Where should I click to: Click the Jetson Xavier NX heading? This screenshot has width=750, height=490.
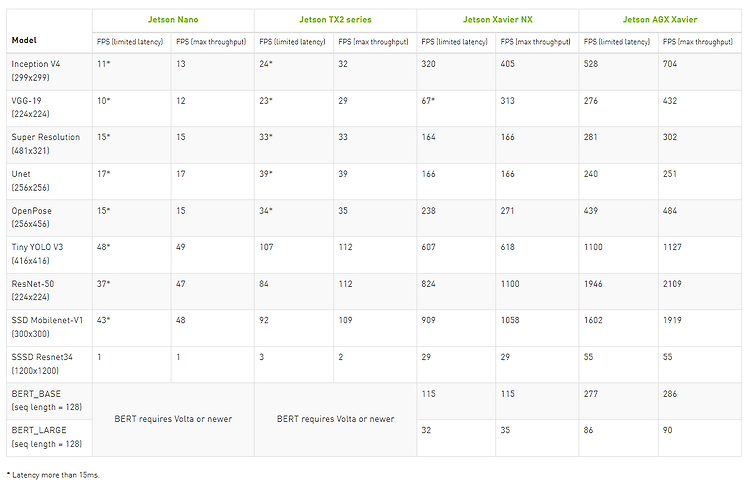click(497, 20)
